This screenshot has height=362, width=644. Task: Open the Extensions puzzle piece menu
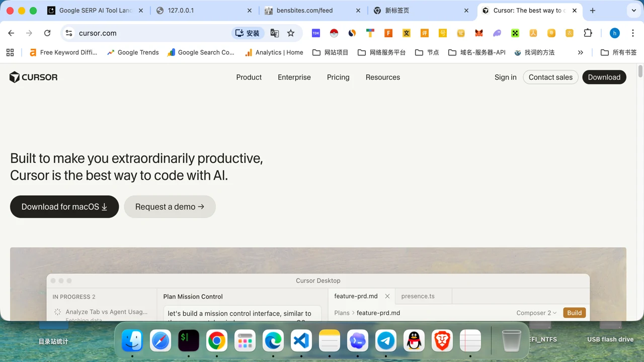[588, 33]
